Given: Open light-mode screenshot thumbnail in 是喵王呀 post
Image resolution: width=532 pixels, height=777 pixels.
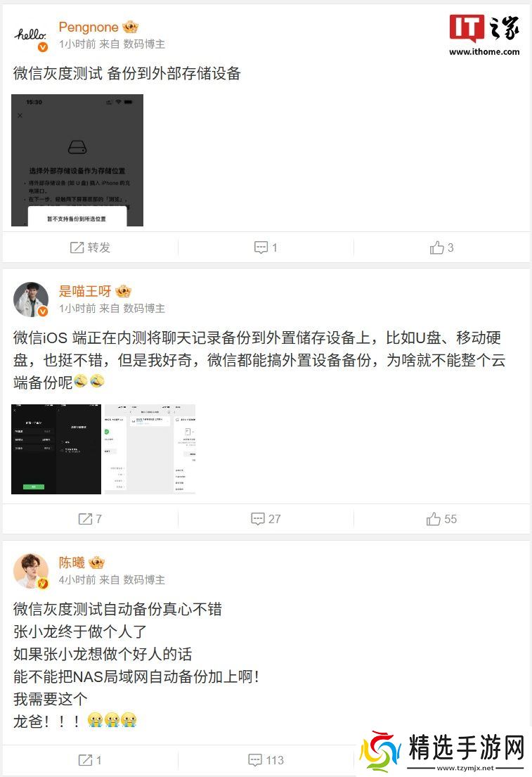Looking at the screenshot, I should click(150, 449).
